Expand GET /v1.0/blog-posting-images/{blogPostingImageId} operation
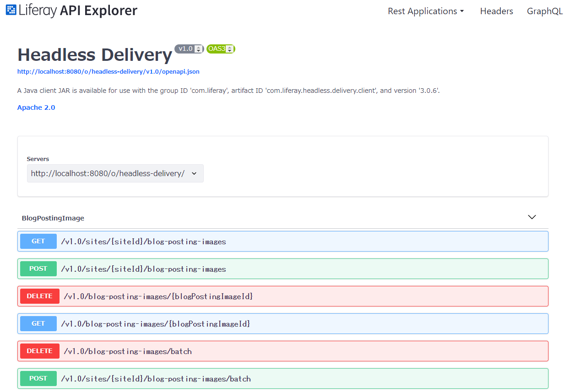 pos(283,323)
